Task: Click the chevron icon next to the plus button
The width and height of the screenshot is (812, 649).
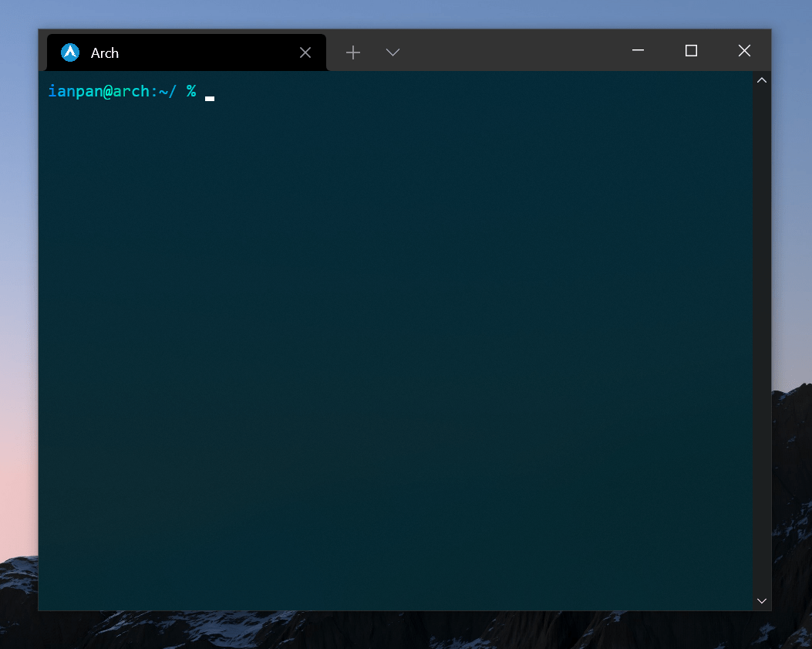Action: coord(393,52)
